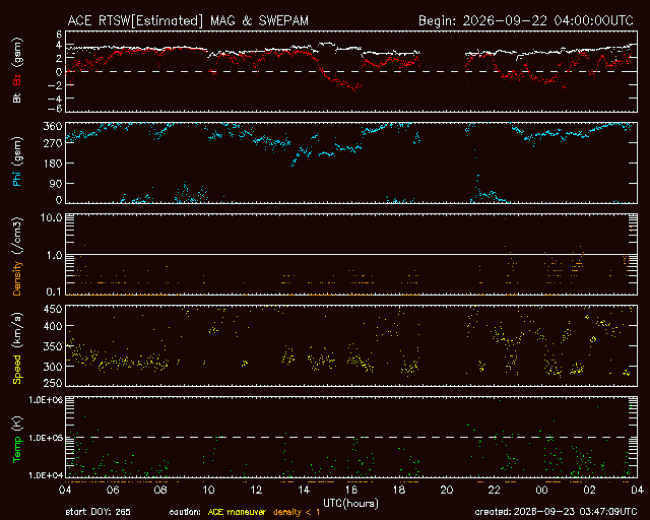The width and height of the screenshot is (650, 520).
Task: Click the green 'Temp' axis label
Action: point(17,449)
